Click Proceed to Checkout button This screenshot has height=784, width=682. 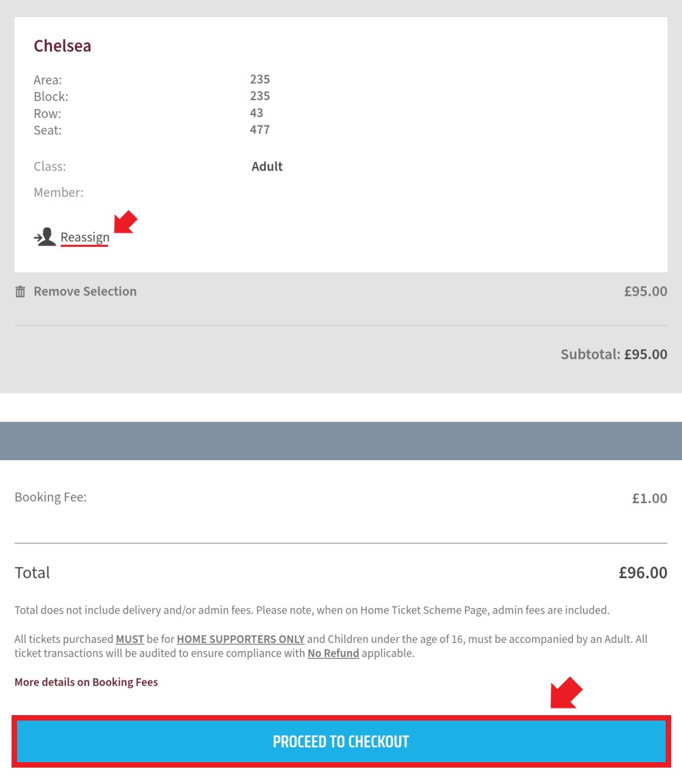(x=341, y=742)
